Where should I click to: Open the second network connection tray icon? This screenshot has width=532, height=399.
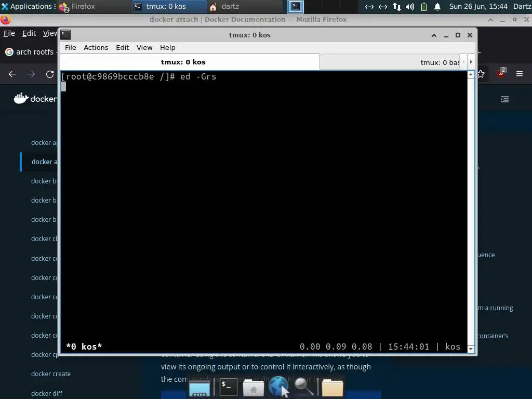[x=383, y=6]
